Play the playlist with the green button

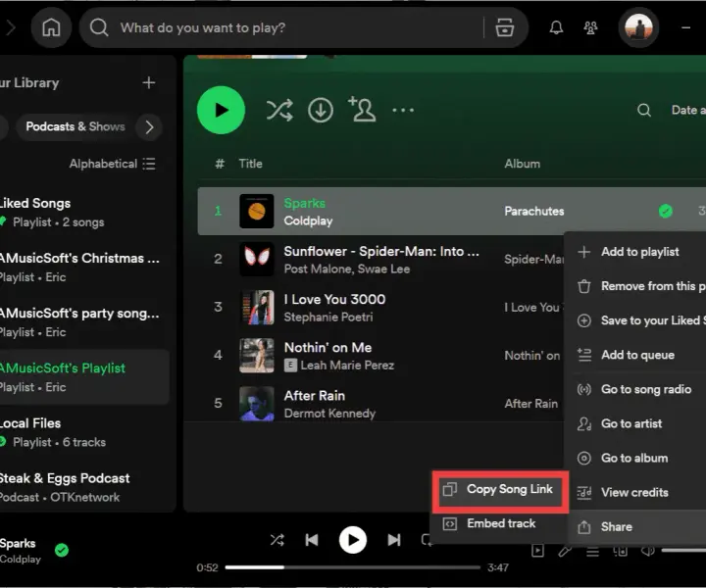click(221, 110)
